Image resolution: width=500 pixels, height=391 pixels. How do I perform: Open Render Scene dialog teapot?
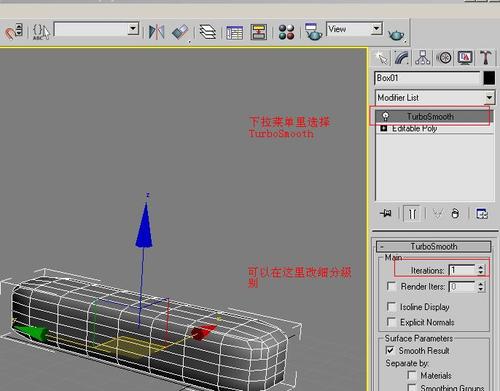pos(313,32)
